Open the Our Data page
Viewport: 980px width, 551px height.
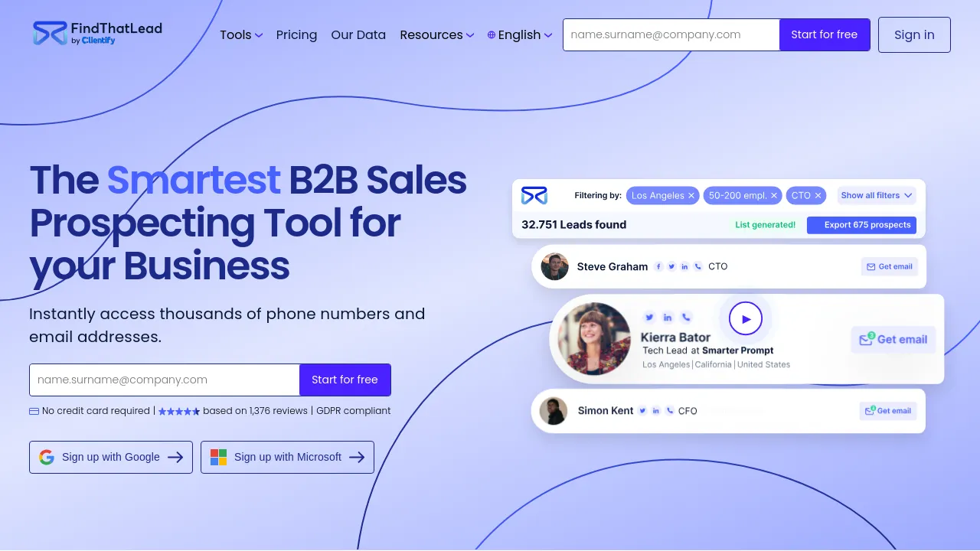coord(358,35)
